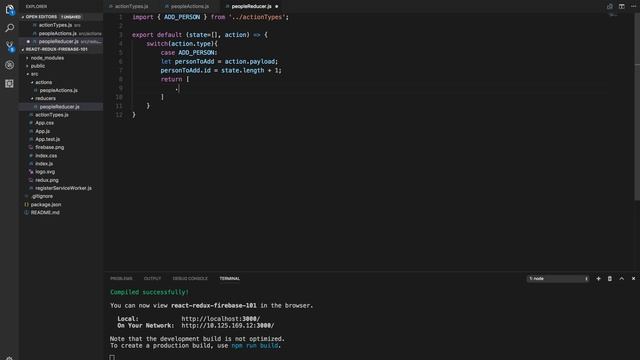
Task: Switch to the peopleActions.js editor tab
Action: coord(189,7)
